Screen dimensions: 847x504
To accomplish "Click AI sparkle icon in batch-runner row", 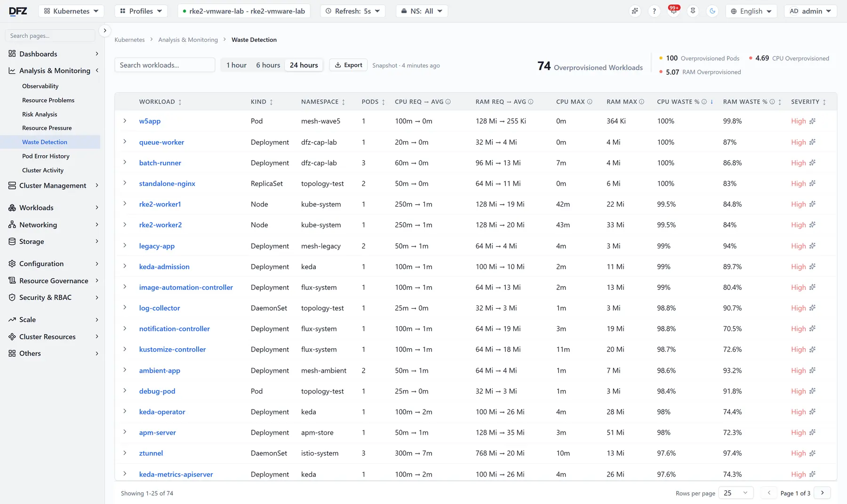I will tap(812, 163).
